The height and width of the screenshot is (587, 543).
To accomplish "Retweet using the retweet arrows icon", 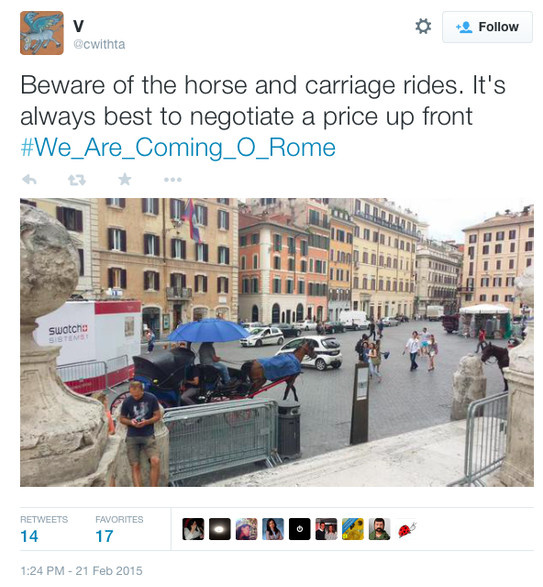I will tap(77, 180).
